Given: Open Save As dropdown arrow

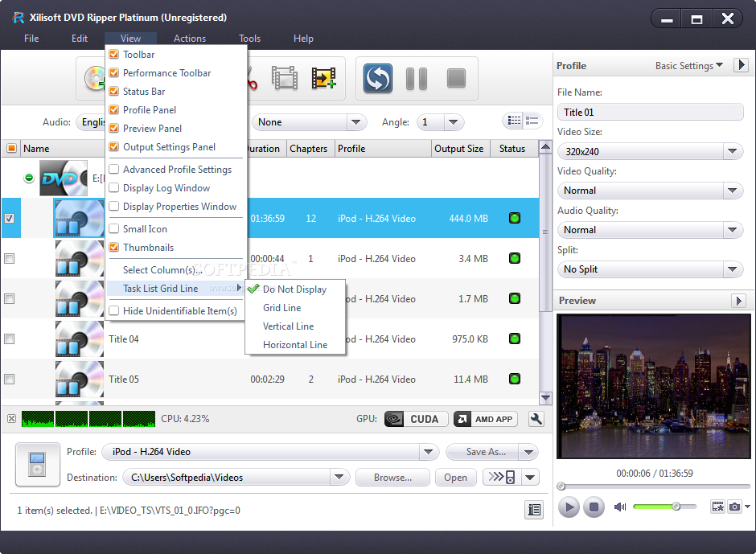Looking at the screenshot, I should click(528, 452).
